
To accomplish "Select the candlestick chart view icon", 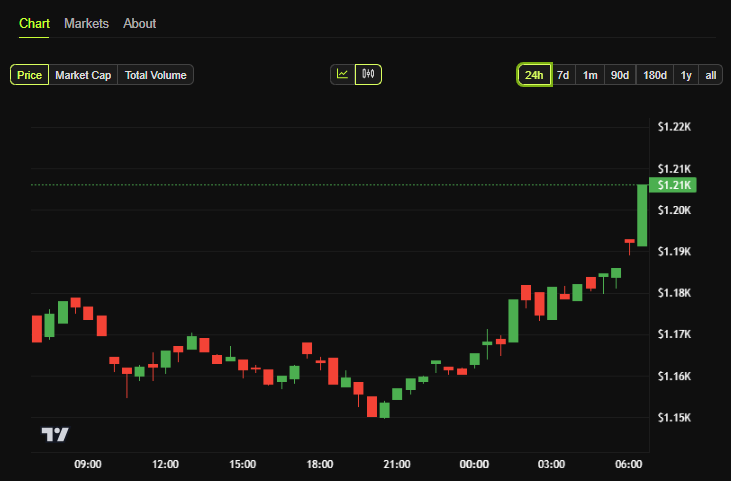I will tap(368, 75).
